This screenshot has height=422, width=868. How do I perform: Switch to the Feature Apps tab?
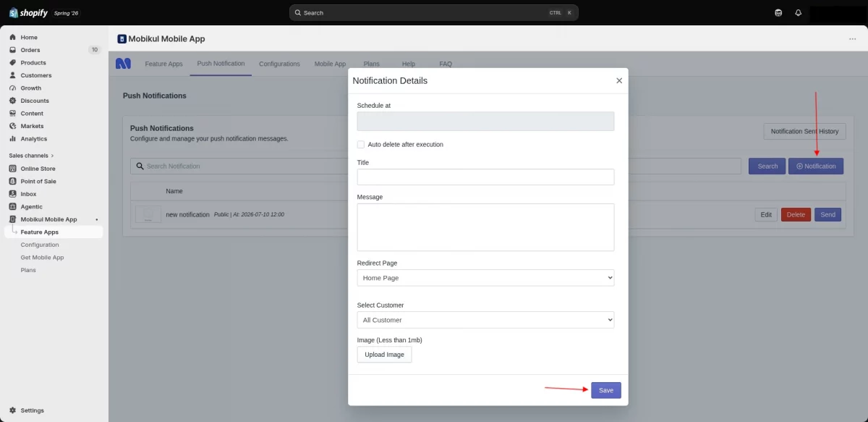pos(163,64)
